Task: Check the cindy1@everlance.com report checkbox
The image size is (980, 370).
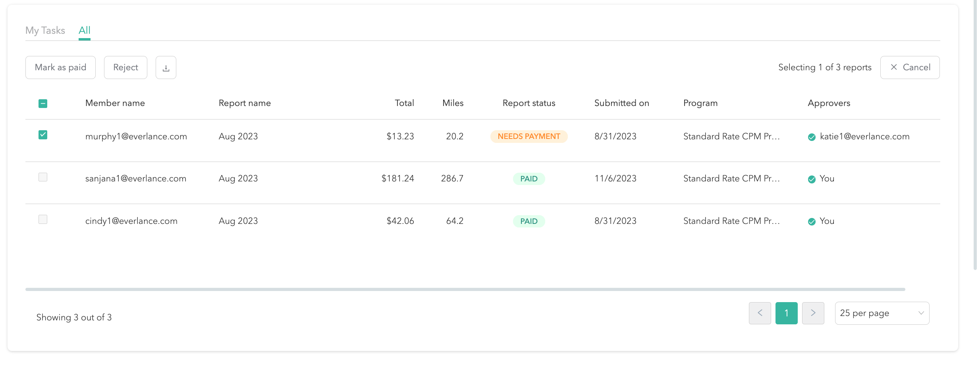Action: [x=43, y=220]
